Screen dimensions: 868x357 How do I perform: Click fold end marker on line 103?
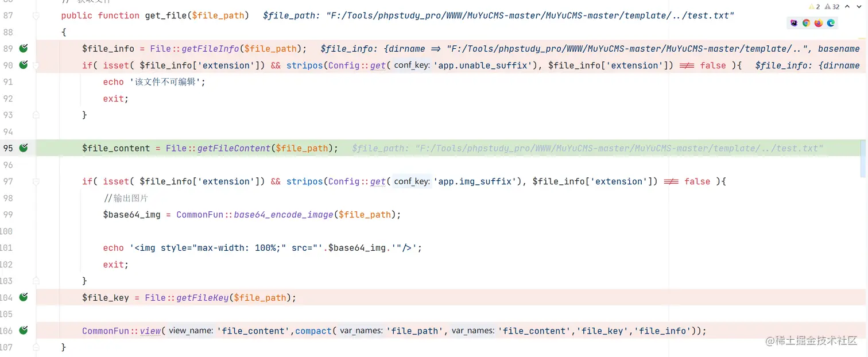(36, 281)
